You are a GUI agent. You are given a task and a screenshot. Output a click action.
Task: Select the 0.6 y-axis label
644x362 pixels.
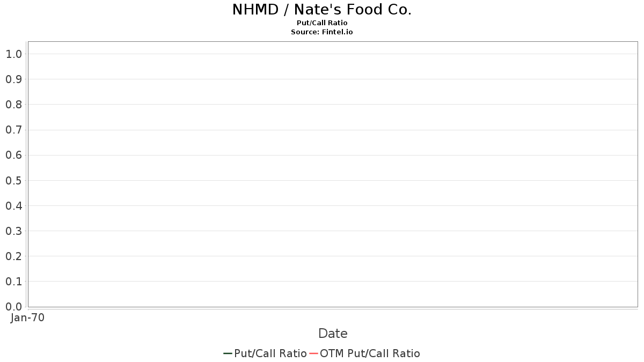[x=13, y=156]
